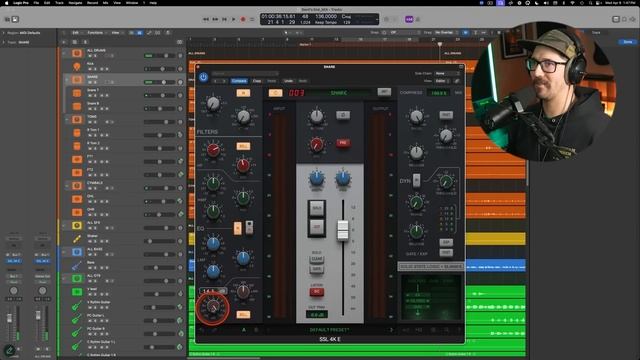
Task: Toggle the phase invert button by the trim knob
Action: [343, 115]
